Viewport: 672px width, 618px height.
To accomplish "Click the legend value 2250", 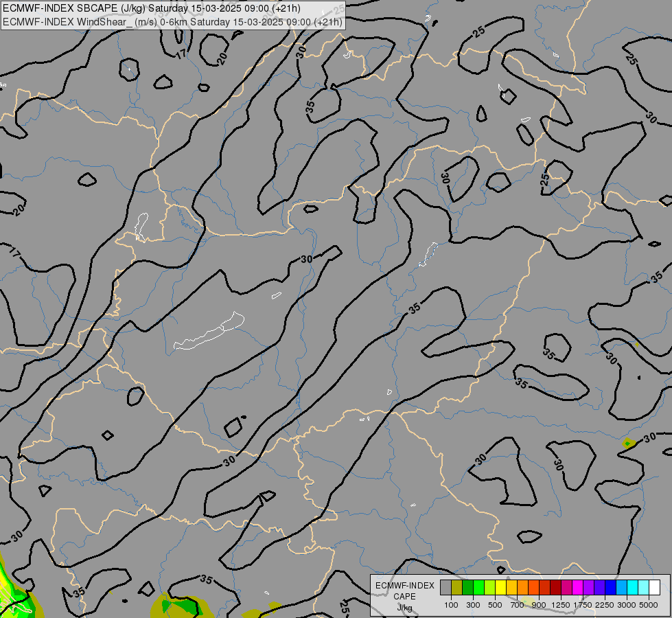I will point(605,605).
